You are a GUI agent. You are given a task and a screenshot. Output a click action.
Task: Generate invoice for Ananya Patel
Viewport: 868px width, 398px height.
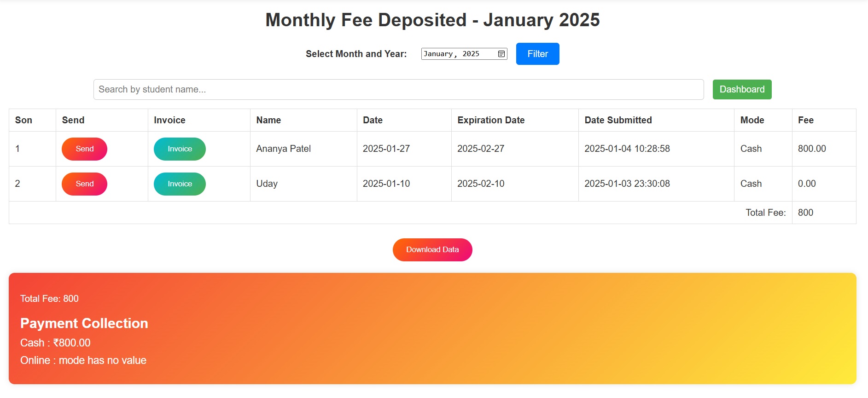click(179, 149)
